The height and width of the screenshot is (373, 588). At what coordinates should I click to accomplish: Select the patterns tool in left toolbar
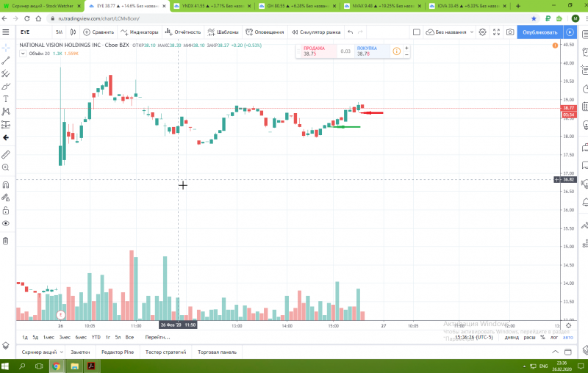6,112
